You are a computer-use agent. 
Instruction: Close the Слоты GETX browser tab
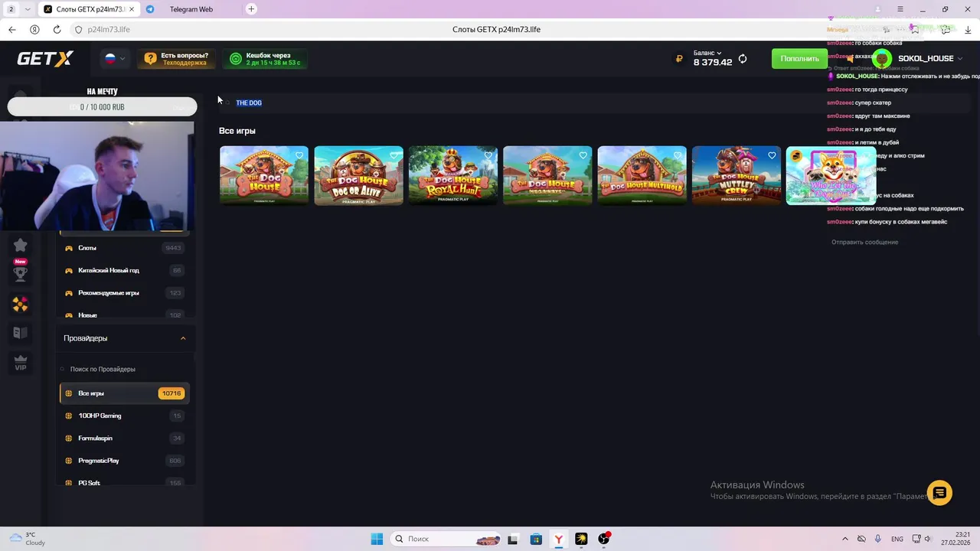(131, 9)
